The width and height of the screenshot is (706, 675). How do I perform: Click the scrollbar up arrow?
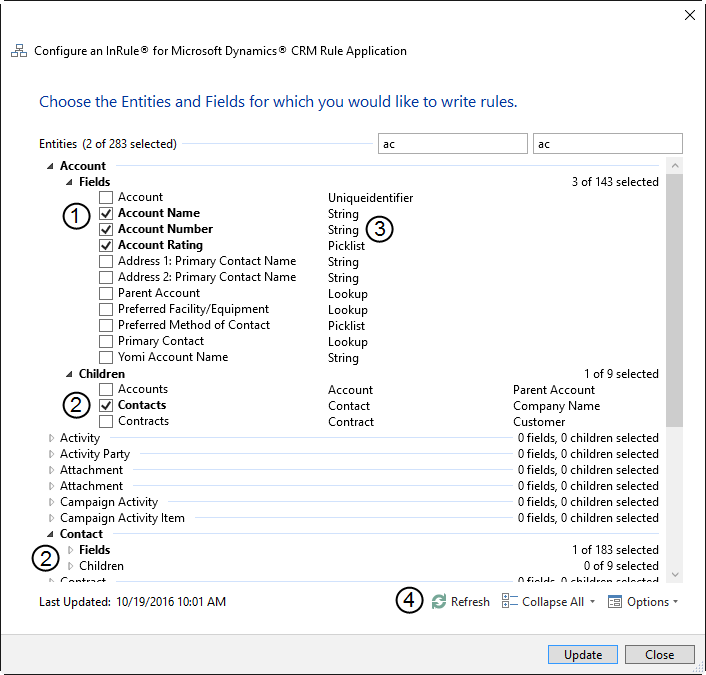coord(674,166)
